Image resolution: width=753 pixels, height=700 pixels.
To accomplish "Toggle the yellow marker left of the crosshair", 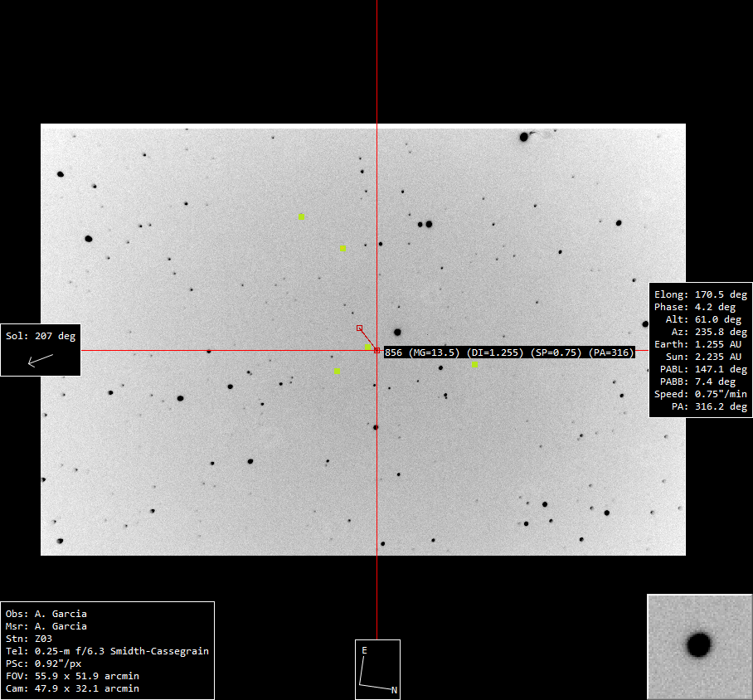I will 337,370.
